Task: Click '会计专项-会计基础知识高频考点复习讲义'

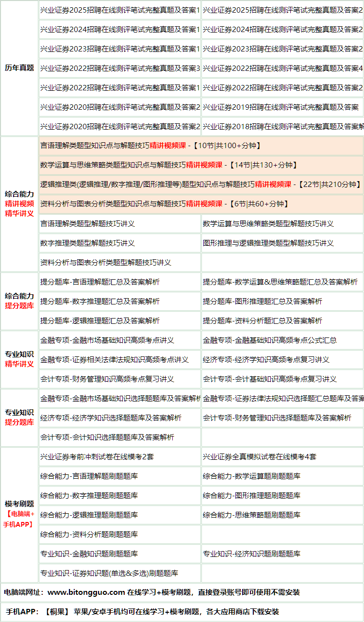Action: tap(282, 379)
